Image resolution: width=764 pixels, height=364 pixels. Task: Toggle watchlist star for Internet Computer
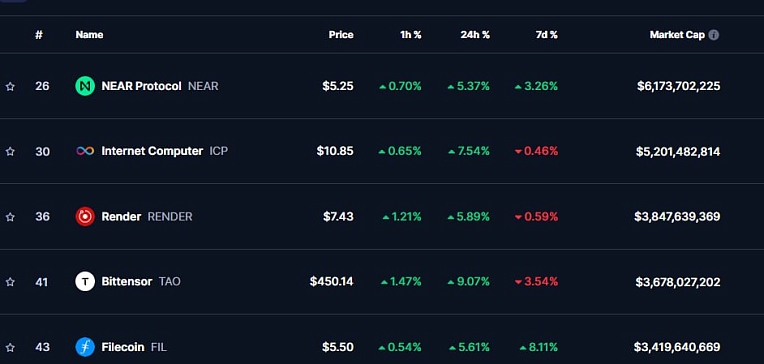point(10,152)
